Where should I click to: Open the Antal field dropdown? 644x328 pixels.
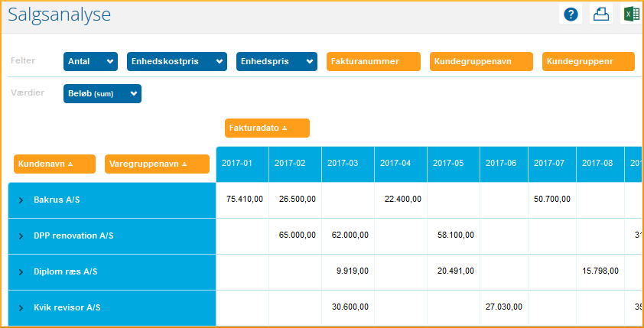coord(111,61)
